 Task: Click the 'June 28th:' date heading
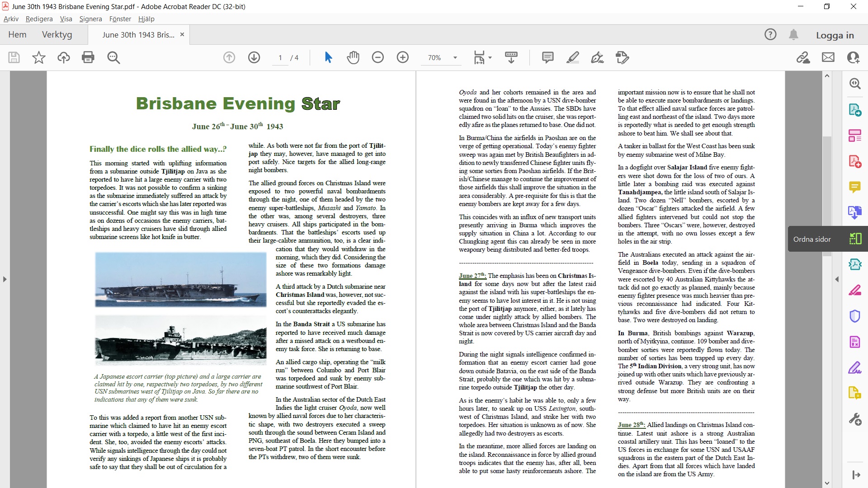(632, 425)
